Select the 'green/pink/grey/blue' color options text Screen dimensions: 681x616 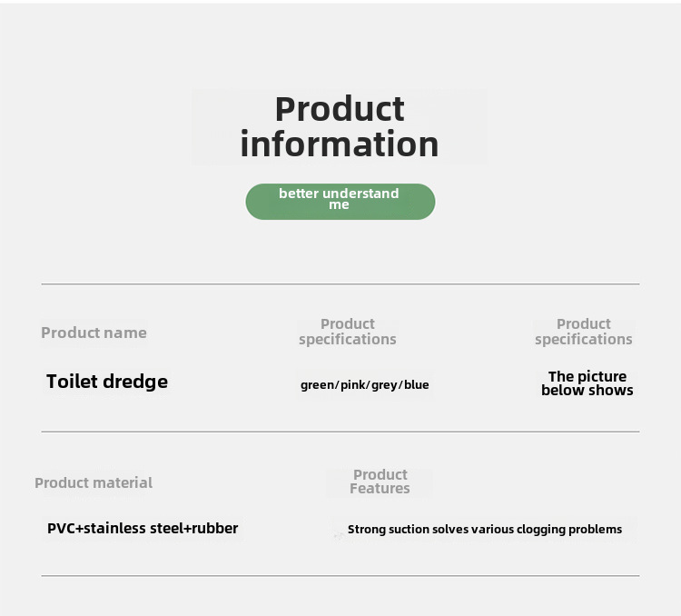click(364, 384)
